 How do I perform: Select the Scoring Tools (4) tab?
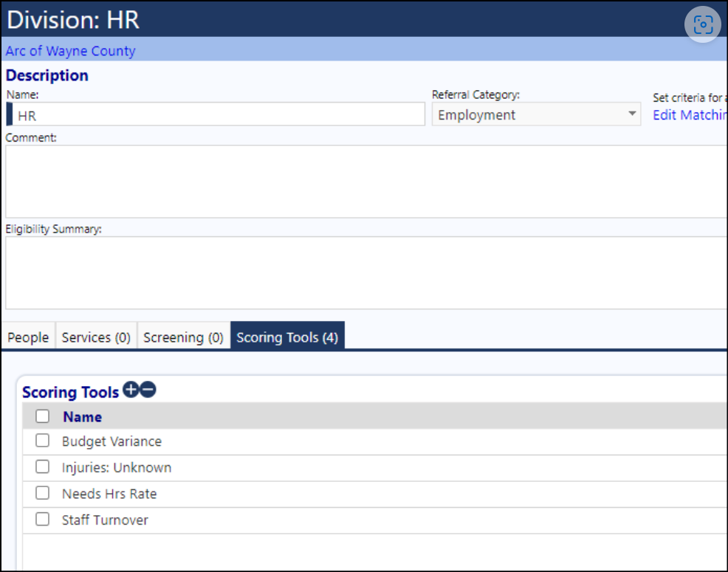[287, 337]
